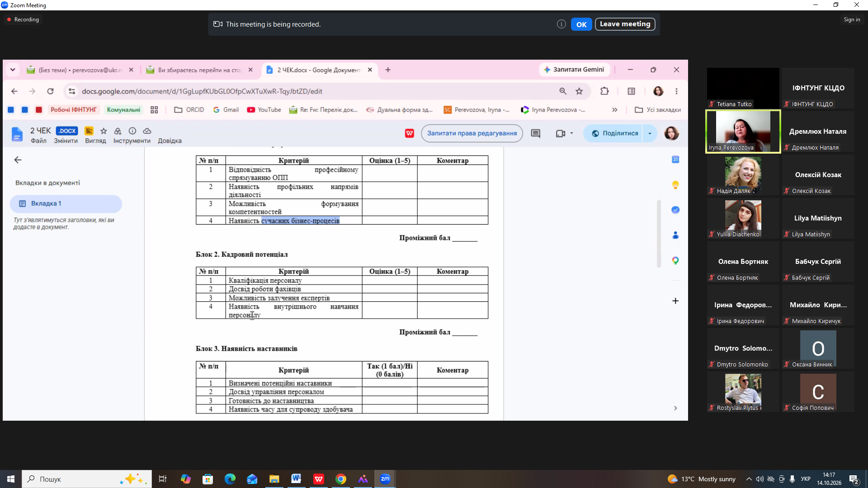Collapse the side panel chevron
The image size is (868, 488).
coord(675,408)
